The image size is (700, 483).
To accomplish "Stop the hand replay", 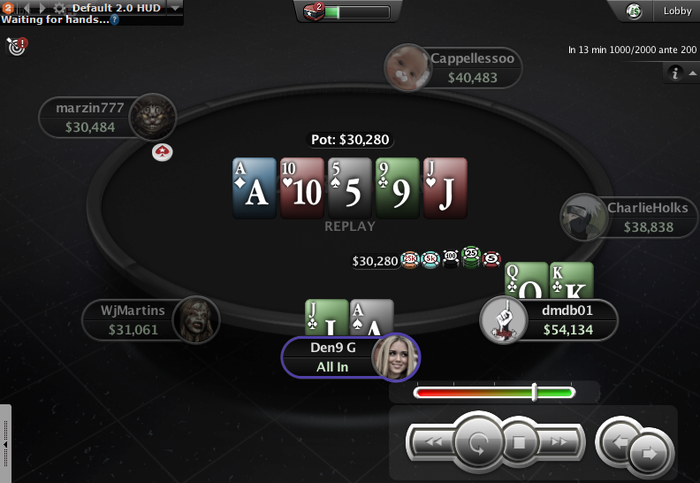I will (519, 442).
